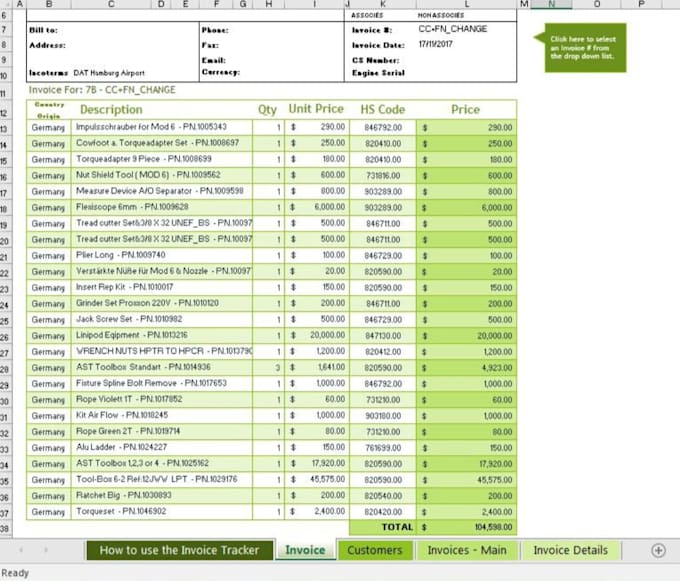Select Plier Long description cell
This screenshot has height=581, width=680.
(x=161, y=255)
